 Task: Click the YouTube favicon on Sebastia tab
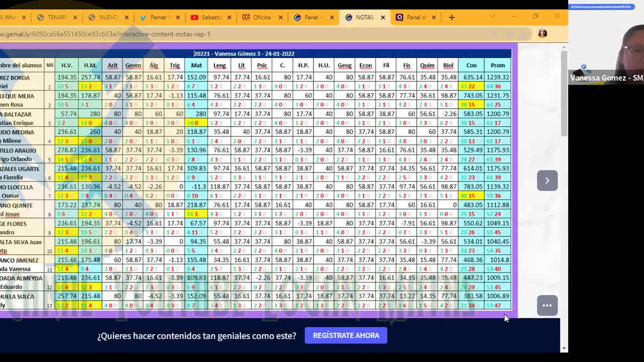(194, 17)
